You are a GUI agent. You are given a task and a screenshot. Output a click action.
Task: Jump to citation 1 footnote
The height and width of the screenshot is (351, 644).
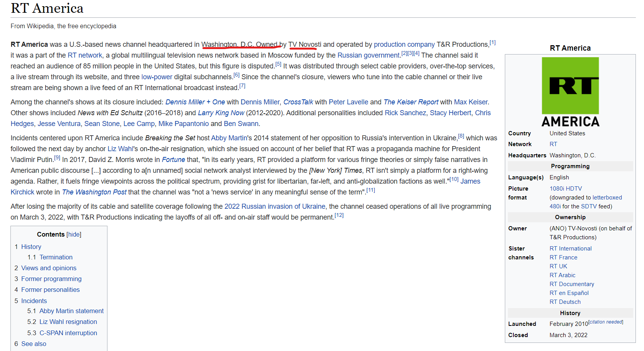pos(492,43)
